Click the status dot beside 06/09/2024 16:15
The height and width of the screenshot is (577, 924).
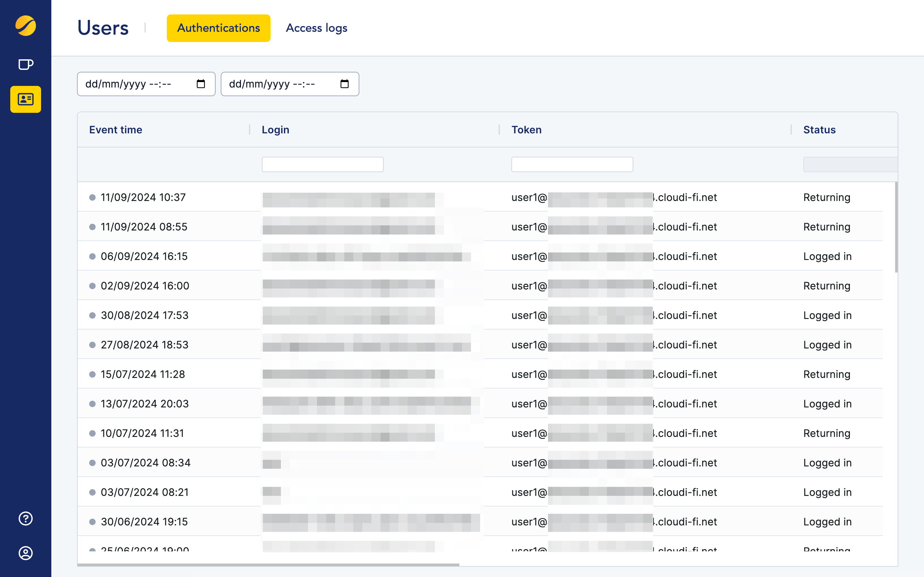click(92, 256)
